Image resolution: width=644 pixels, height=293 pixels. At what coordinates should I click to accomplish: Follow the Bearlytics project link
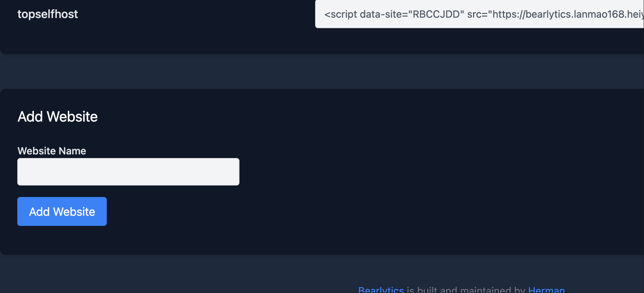click(381, 290)
